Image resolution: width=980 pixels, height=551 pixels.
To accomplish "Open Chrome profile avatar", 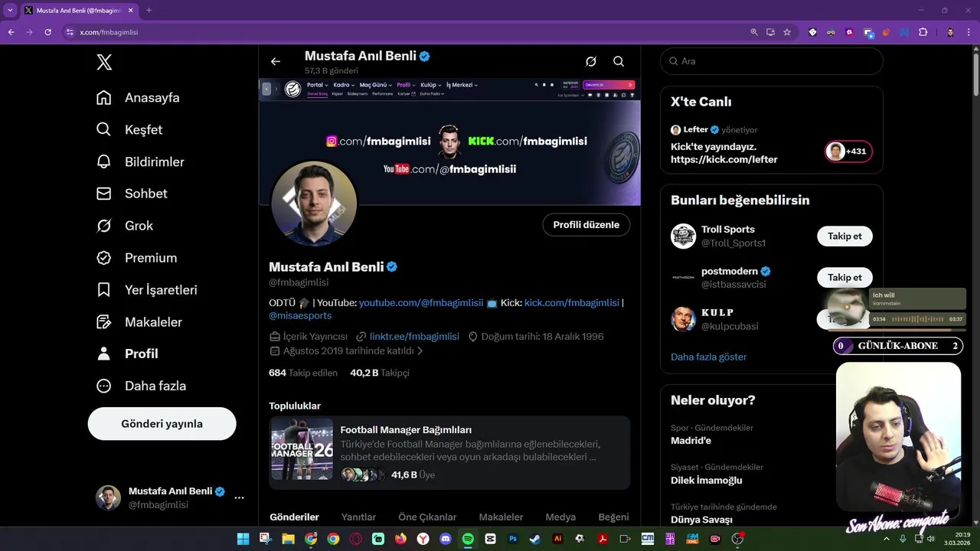I will pos(950,32).
